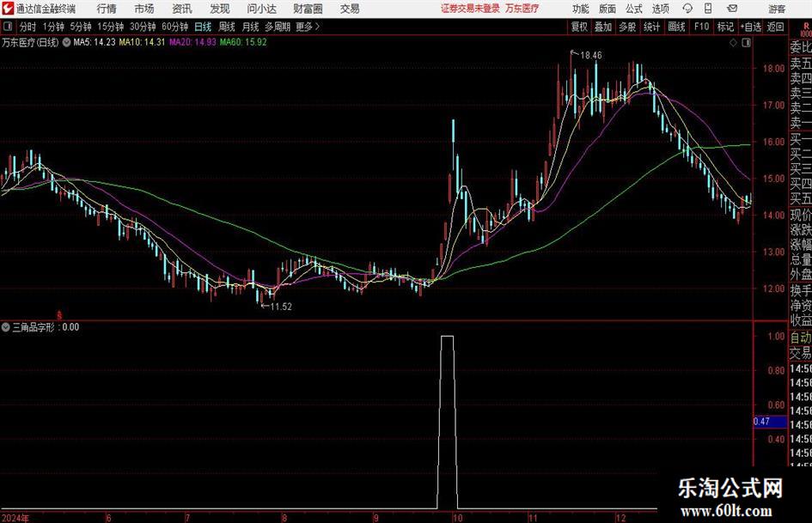The height and width of the screenshot is (523, 812).
Task: Click the 现价 row in the quote panel
Action: coord(801,215)
